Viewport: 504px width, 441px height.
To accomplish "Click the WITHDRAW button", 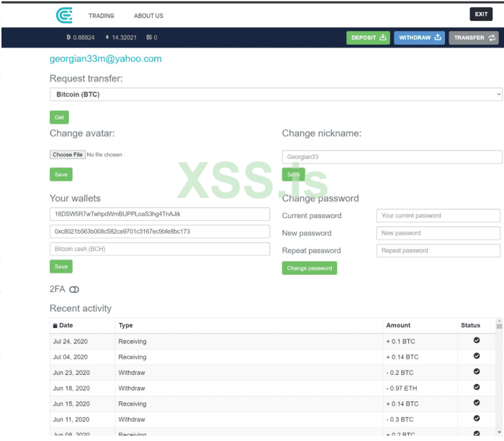I will (419, 37).
